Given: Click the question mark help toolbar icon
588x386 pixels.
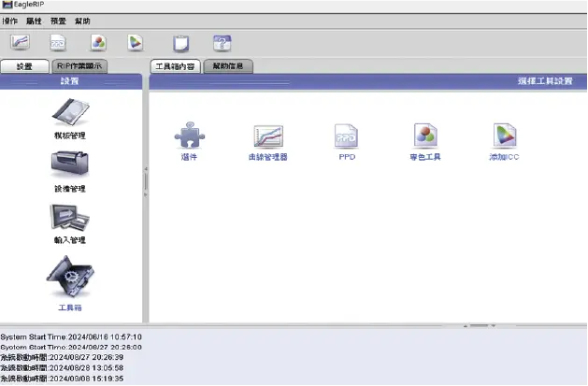Looking at the screenshot, I should point(221,42).
